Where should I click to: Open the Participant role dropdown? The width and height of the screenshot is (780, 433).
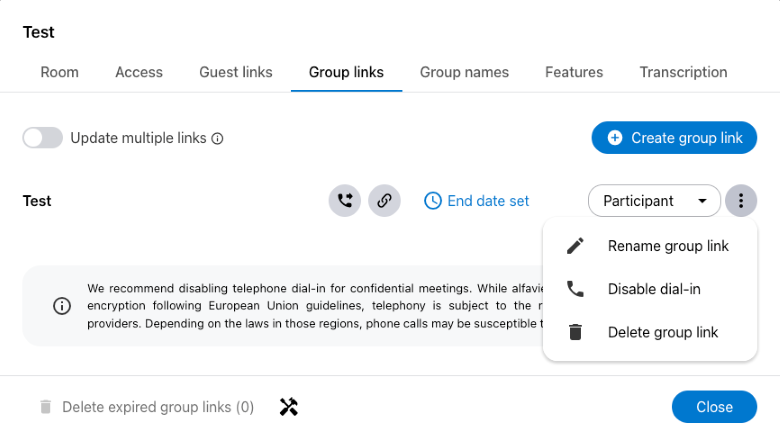[654, 201]
